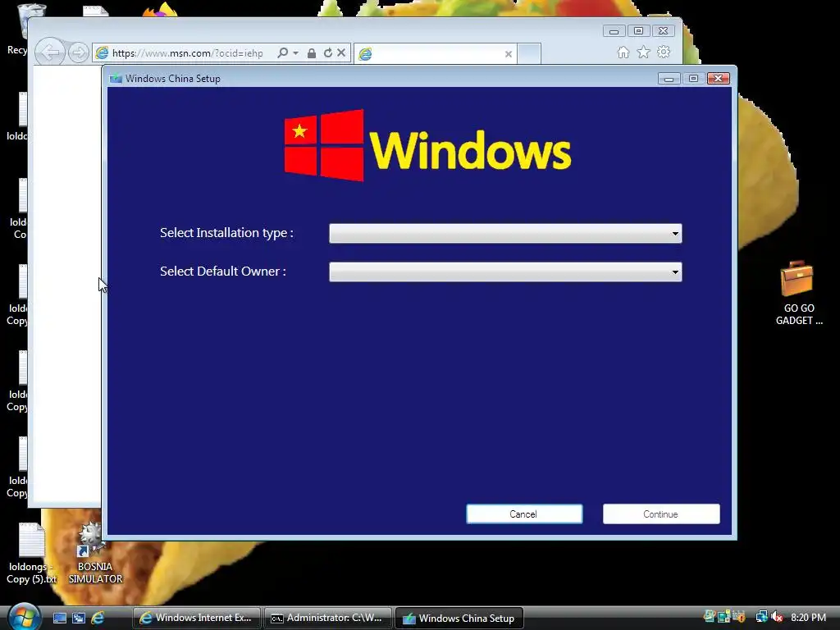Image resolution: width=840 pixels, height=630 pixels.
Task: Open the Windows Start orb
Action: tap(24, 617)
